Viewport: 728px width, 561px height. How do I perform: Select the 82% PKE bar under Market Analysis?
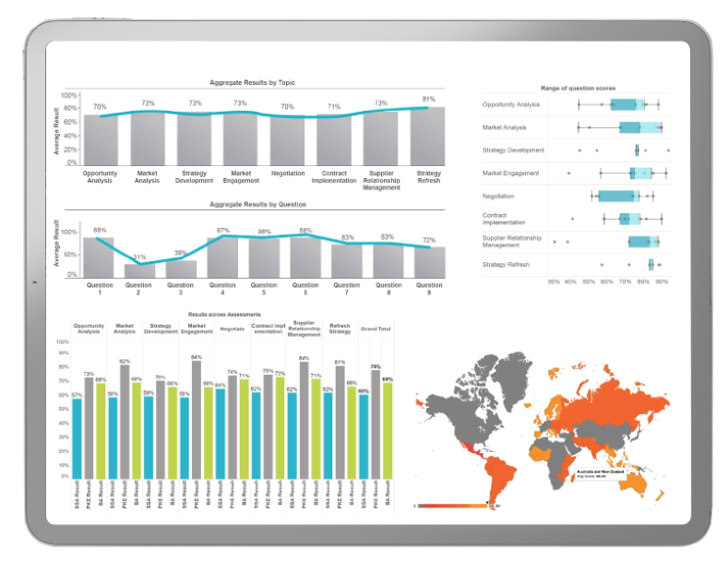point(125,422)
